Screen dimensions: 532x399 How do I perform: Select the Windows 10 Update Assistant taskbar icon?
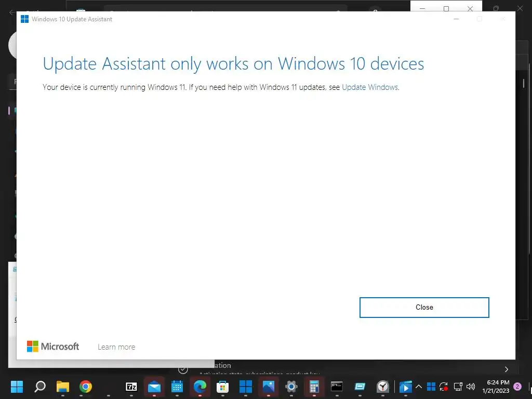246,387
